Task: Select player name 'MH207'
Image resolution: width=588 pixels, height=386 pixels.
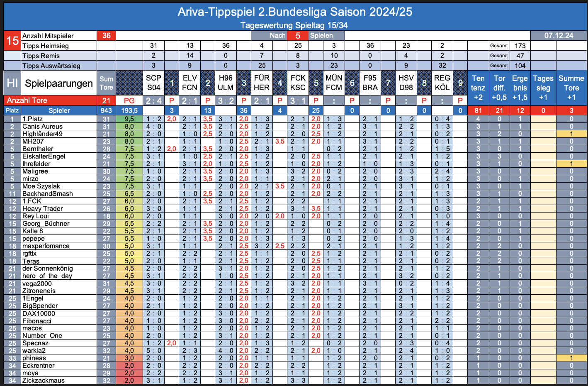Action: coord(33,141)
